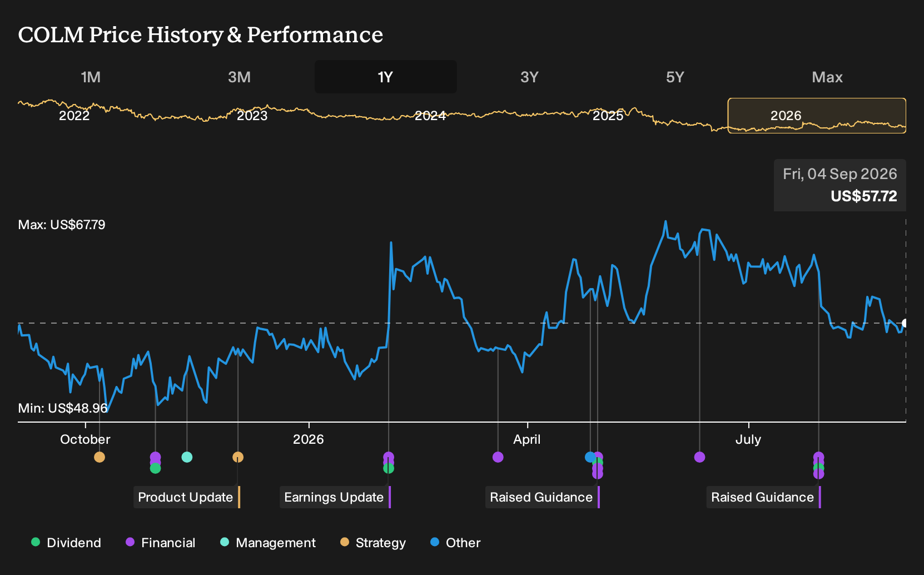Click the green Dividend dot above Earnings Update
Image resolution: width=924 pixels, height=575 pixels.
coord(389,469)
